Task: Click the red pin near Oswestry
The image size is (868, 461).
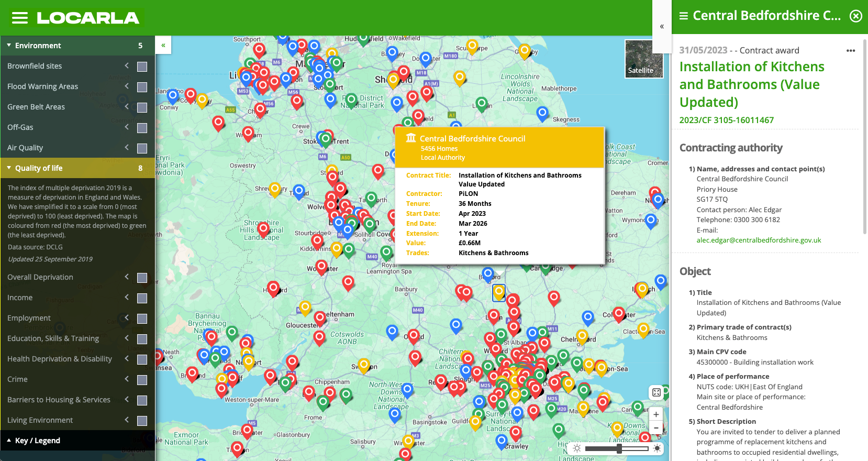Action: [248, 134]
